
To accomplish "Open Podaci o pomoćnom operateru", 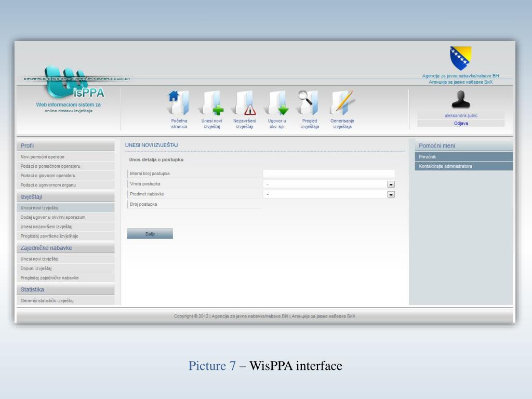I will pyautogui.click(x=65, y=166).
